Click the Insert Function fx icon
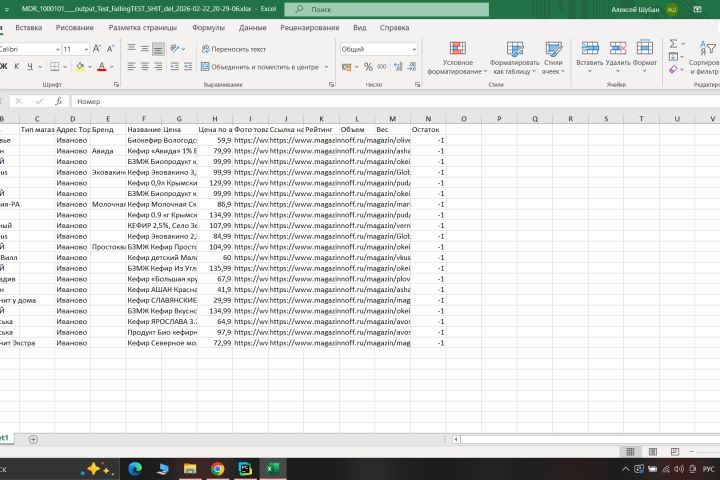 (x=58, y=101)
